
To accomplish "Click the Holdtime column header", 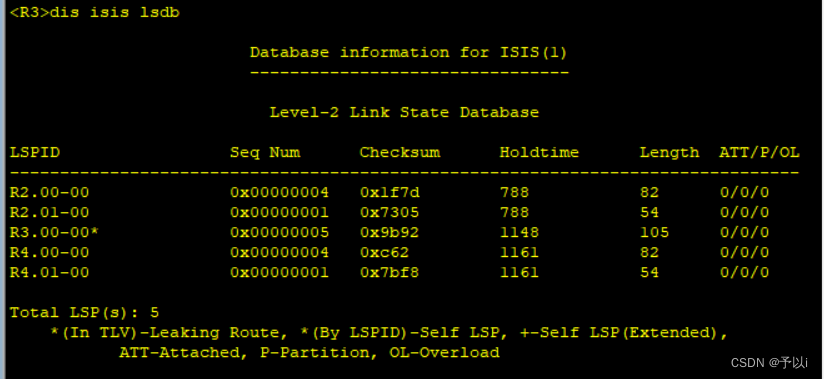I will coord(539,152).
